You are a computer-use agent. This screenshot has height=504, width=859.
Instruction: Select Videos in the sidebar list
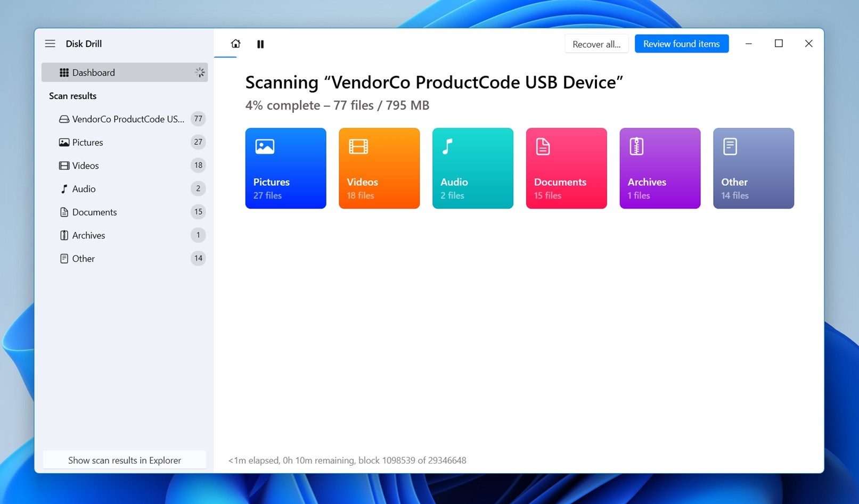coord(86,166)
